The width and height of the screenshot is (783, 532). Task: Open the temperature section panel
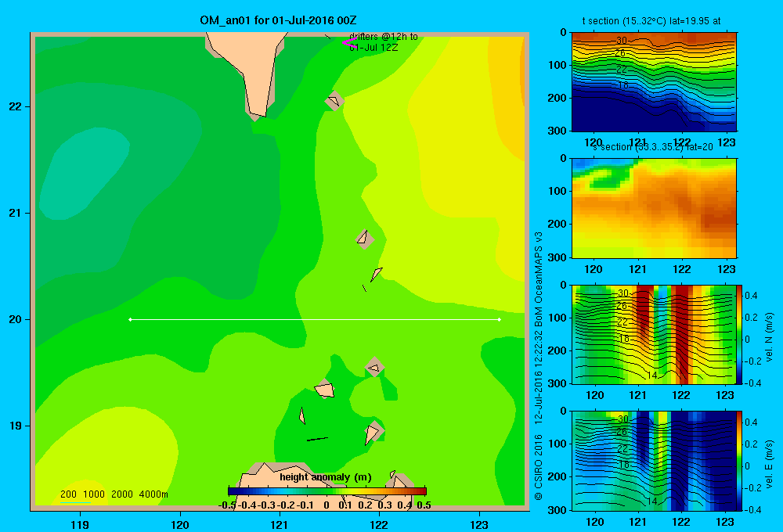click(x=654, y=82)
